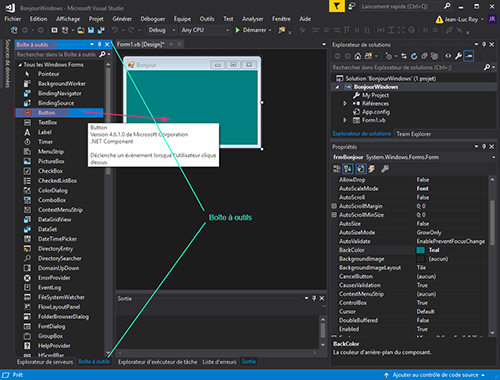Select the Button control in toolbox
The height and width of the screenshot is (380, 500).
point(46,113)
